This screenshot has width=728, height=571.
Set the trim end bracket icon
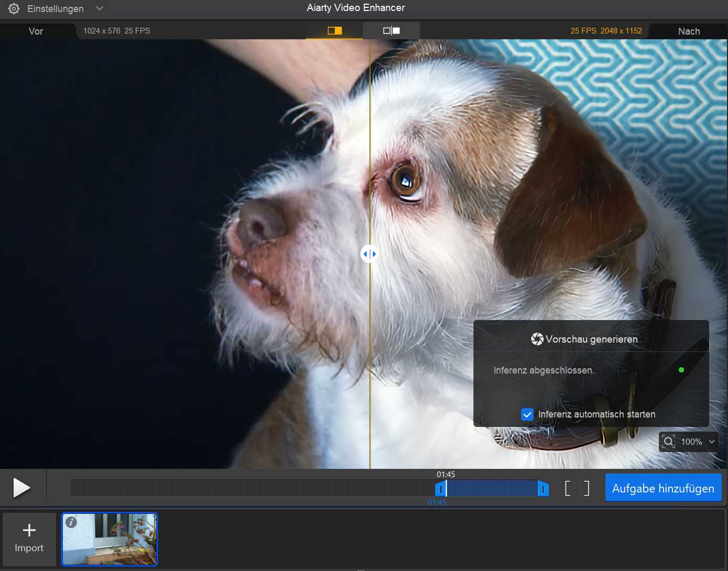(x=586, y=488)
